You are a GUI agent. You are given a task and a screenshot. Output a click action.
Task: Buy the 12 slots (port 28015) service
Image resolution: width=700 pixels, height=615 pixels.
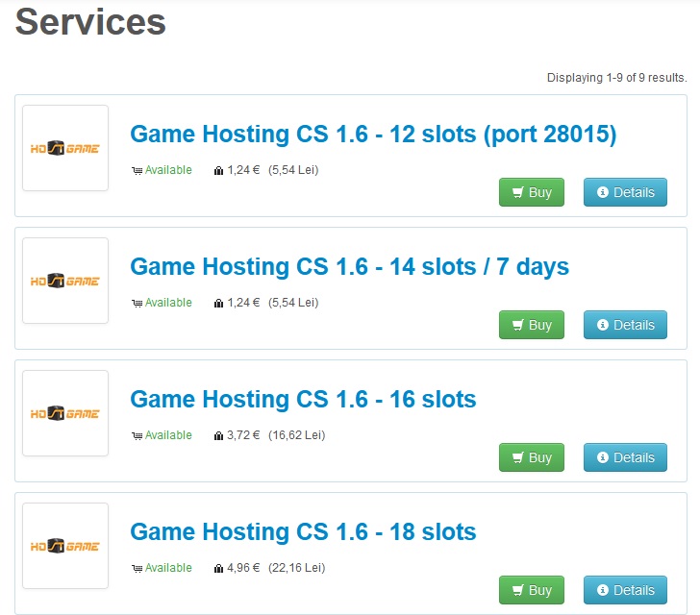(x=531, y=192)
